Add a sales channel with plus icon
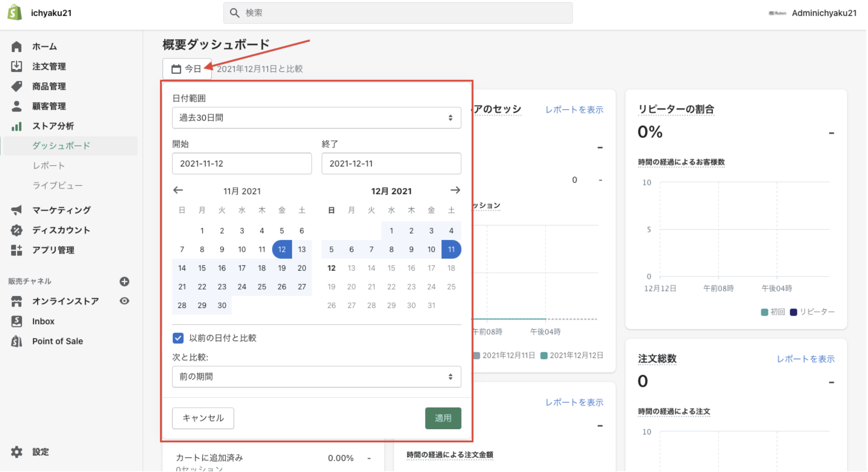The height and width of the screenshot is (472, 868). [x=124, y=282]
